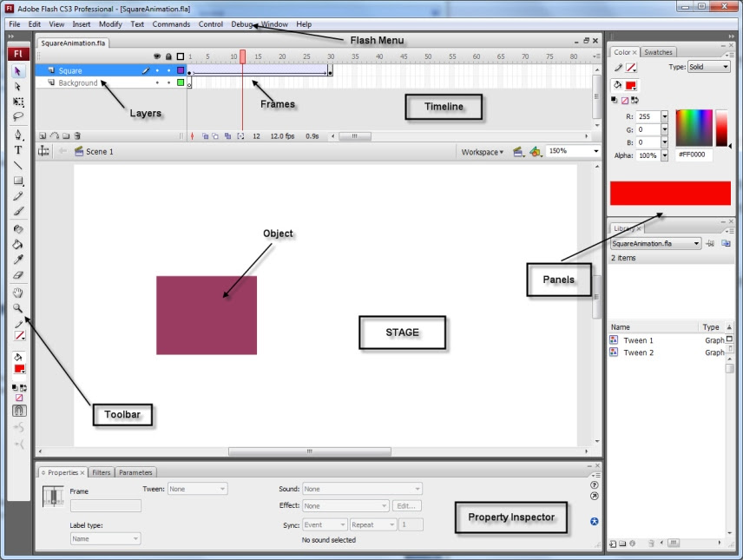This screenshot has width=743, height=560.
Task: Switch to the Swatches tab
Action: [658, 52]
